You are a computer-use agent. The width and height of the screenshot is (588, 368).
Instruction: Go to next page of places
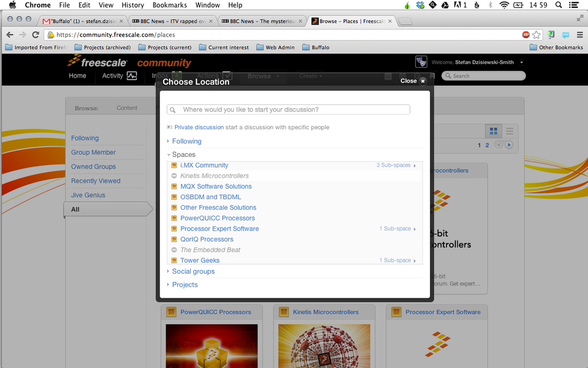pyautogui.click(x=509, y=145)
